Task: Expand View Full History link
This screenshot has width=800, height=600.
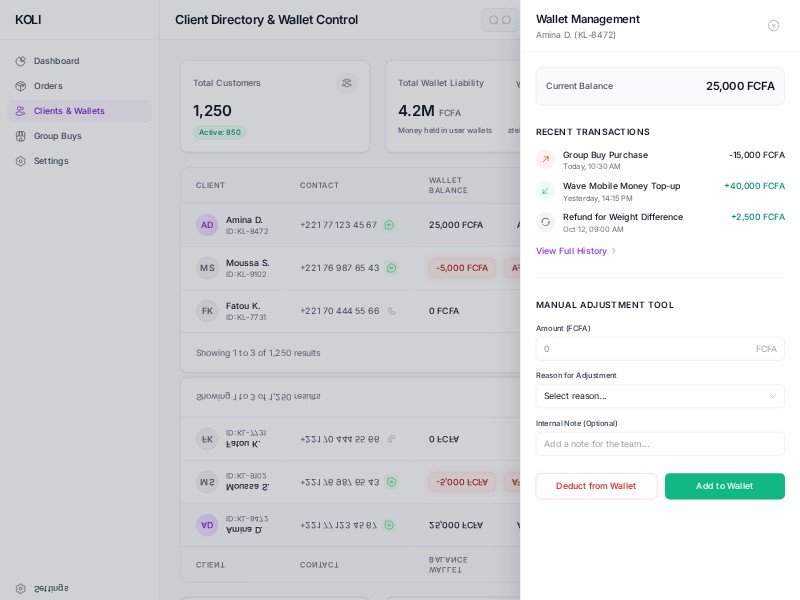Action: point(576,251)
